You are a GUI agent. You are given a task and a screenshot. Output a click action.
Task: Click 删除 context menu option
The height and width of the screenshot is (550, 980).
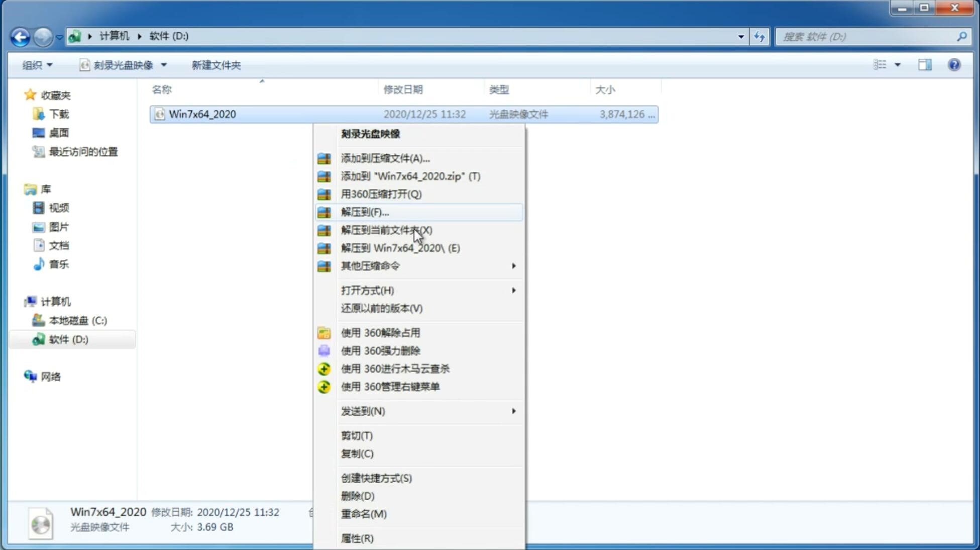[357, 495]
